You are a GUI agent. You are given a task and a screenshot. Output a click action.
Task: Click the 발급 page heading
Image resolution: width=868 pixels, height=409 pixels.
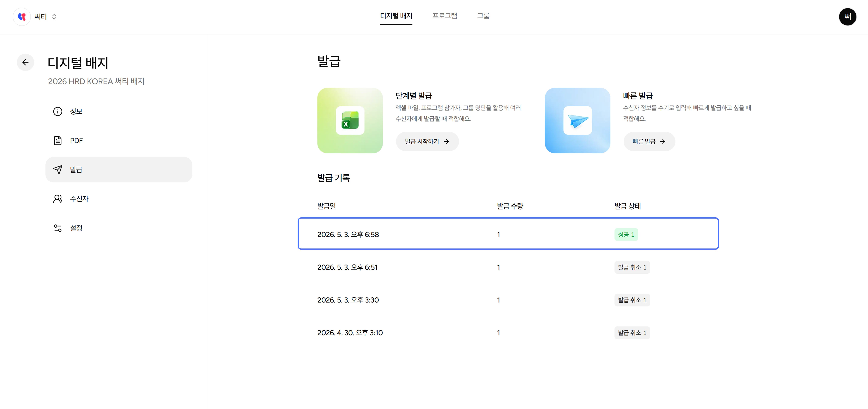(329, 61)
